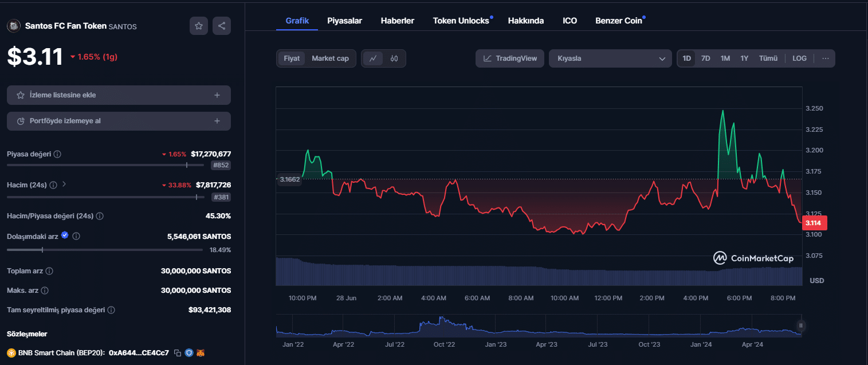The image size is (868, 365).
Task: Set chart range to 1D
Action: pos(686,58)
